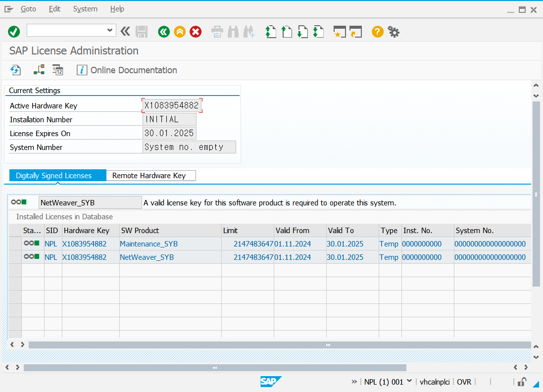Viewport: 543px width, 392px height.
Task: Click Temp type in Maintenance_SYB row
Action: [x=389, y=244]
